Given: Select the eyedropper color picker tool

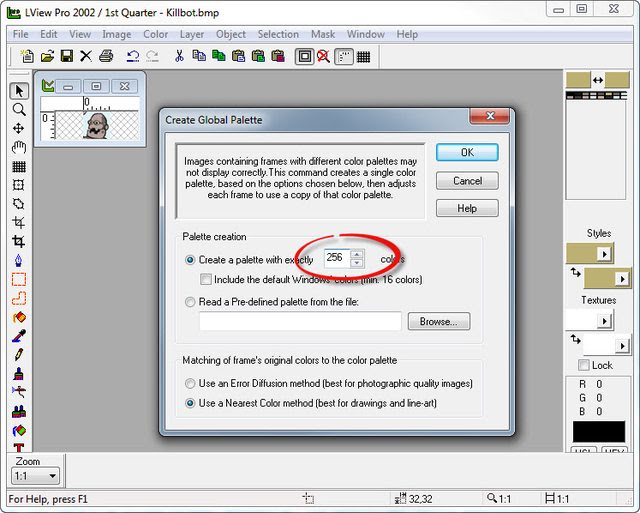Looking at the screenshot, I should (19, 336).
